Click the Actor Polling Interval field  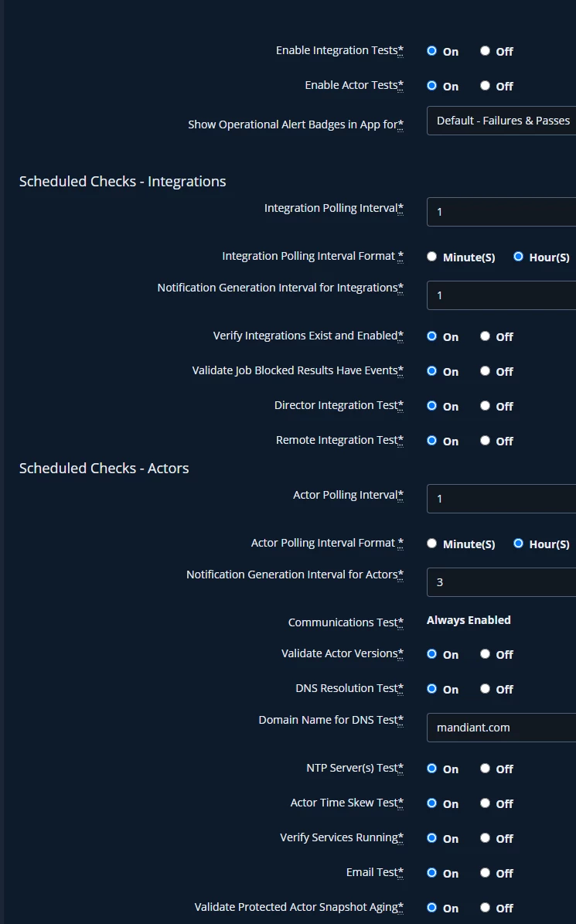[x=501, y=499]
